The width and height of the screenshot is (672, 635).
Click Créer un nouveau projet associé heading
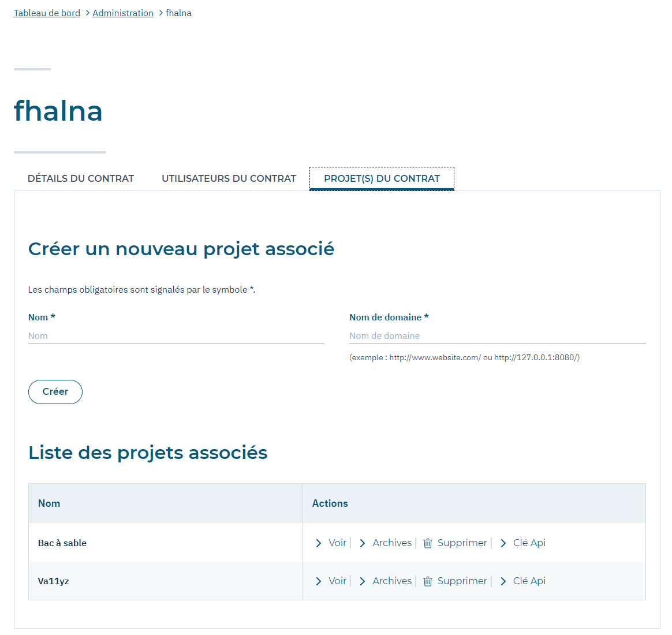coord(181,249)
